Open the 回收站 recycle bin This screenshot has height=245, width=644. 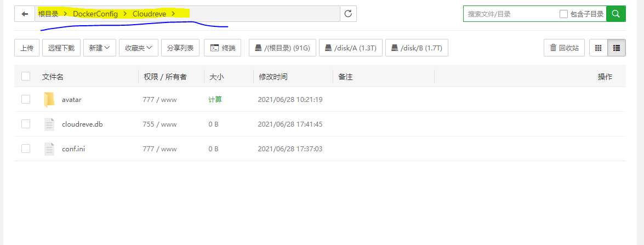[x=565, y=48]
